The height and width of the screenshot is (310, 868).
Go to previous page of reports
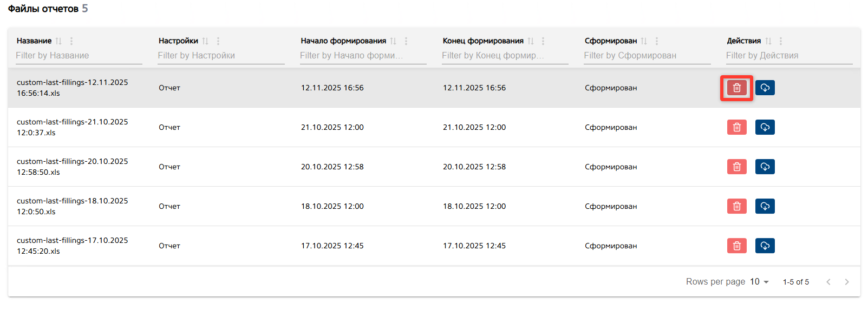coord(828,282)
